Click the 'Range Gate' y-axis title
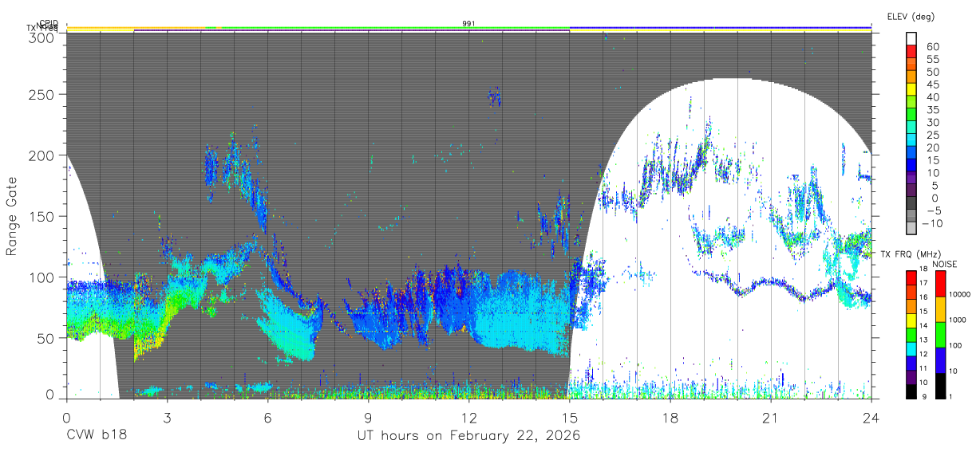 (12, 217)
